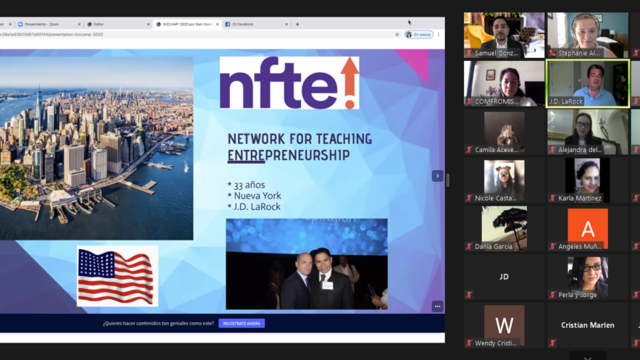Open a new browser tab with plus icon
The height and width of the screenshot is (360, 640).
pos(297,24)
